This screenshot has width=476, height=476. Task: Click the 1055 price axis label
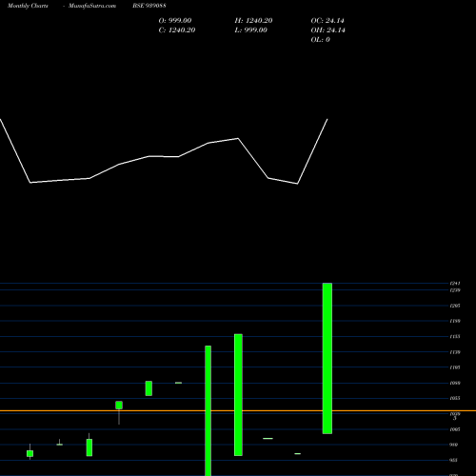coord(455,398)
